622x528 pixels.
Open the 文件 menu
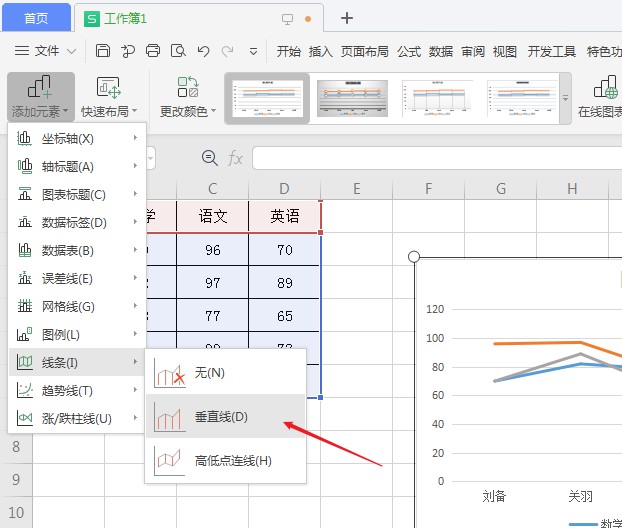pos(46,51)
